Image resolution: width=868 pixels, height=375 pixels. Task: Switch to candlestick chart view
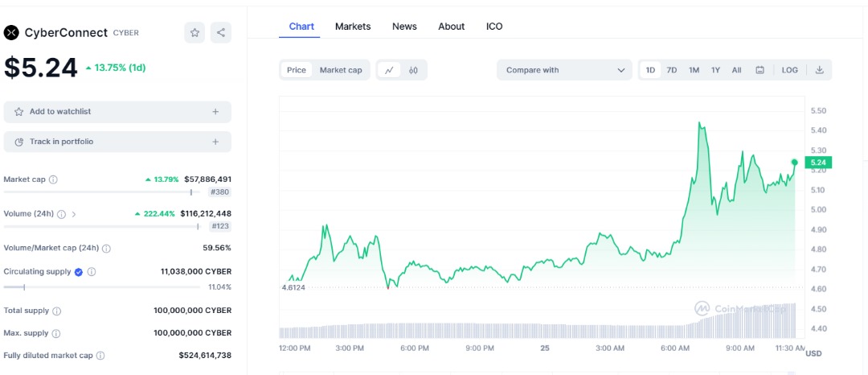coord(413,70)
